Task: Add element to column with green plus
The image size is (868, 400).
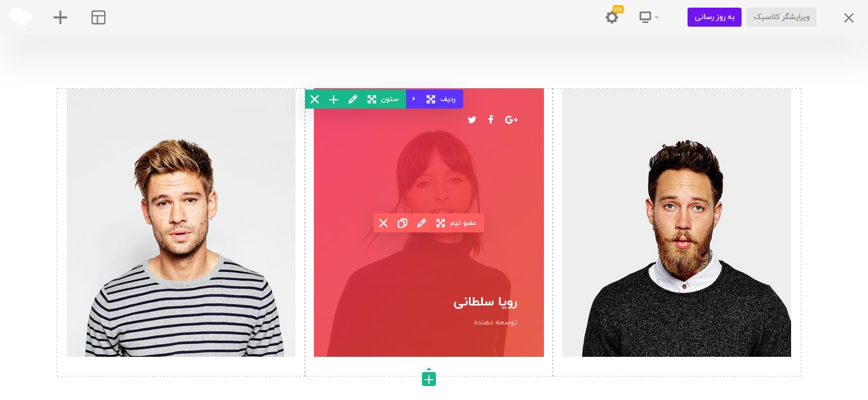Action: pos(334,99)
